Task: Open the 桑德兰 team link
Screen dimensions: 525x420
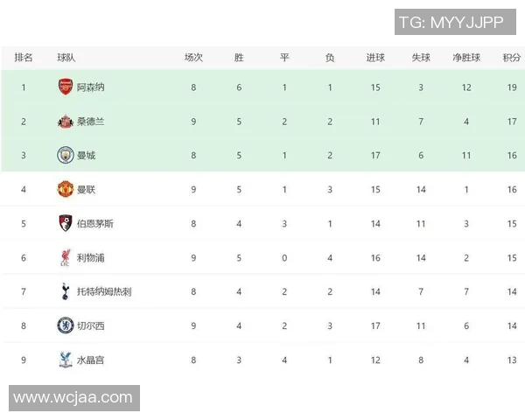Action: pos(91,122)
